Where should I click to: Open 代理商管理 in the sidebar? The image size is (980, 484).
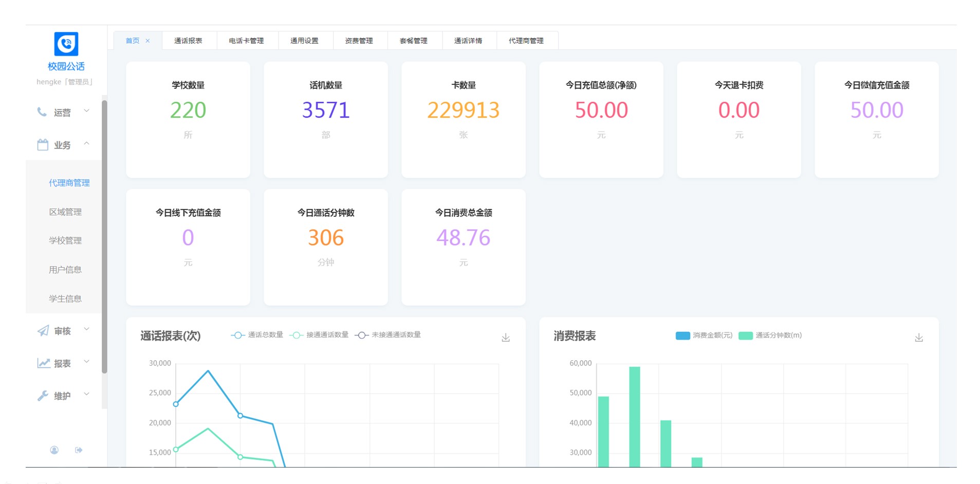[x=69, y=183]
